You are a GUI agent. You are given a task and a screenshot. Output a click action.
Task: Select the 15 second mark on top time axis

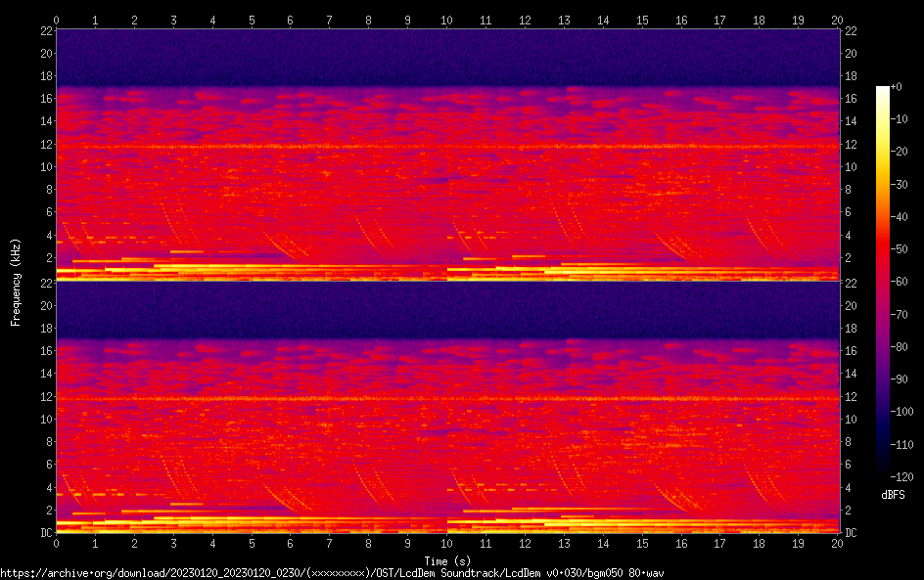click(642, 19)
